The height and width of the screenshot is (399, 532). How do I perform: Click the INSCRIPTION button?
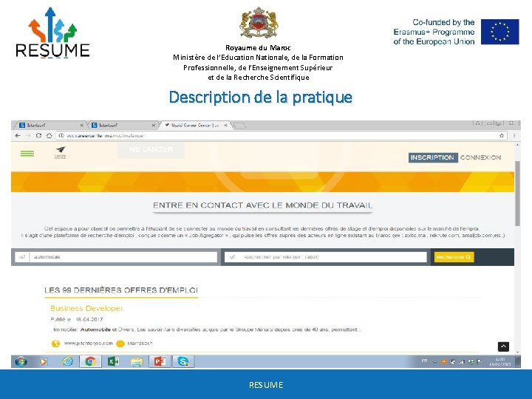click(x=432, y=157)
